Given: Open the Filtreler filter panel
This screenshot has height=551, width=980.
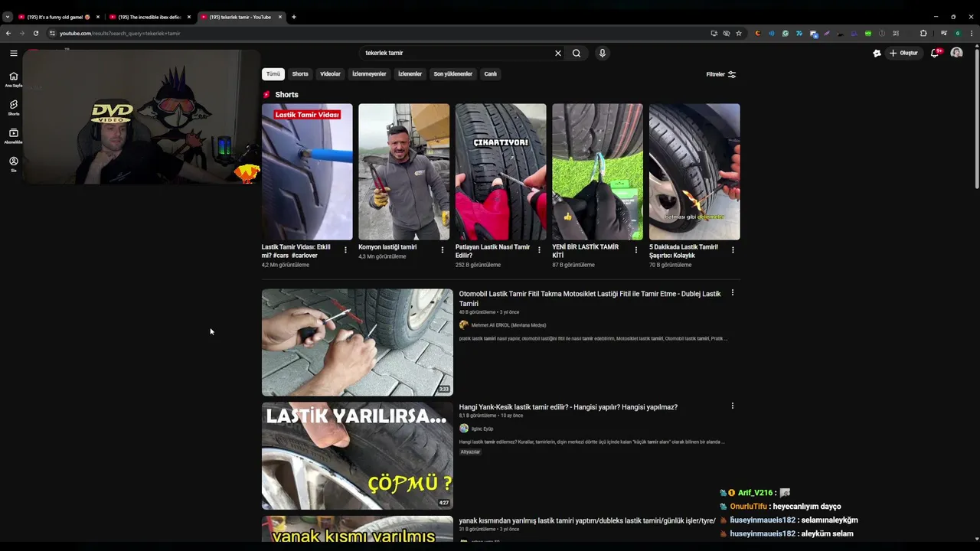Looking at the screenshot, I should (x=720, y=74).
